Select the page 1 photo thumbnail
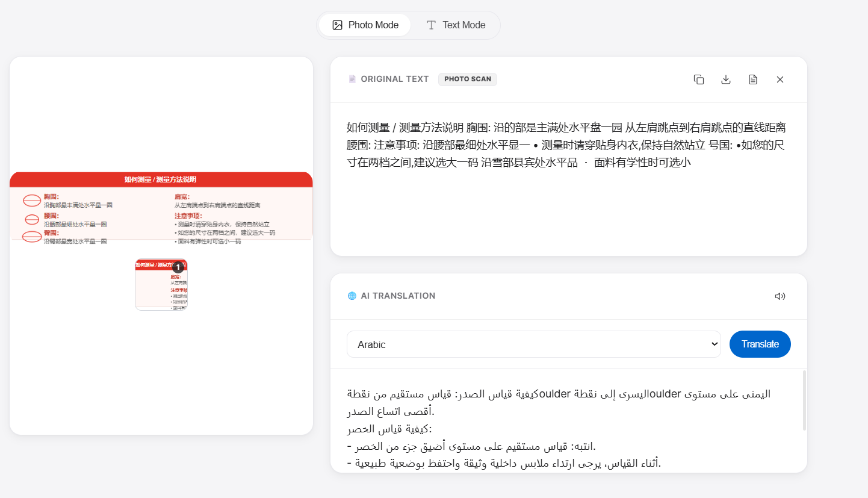This screenshot has width=868, height=498. [x=161, y=285]
